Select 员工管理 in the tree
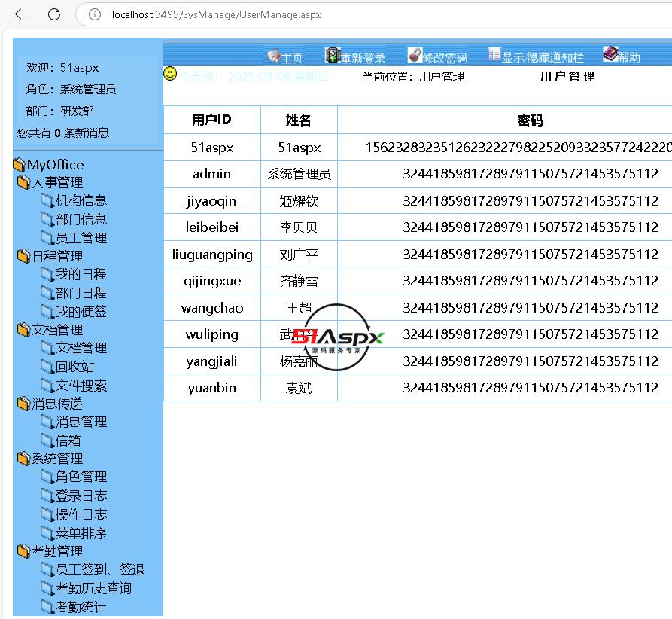 point(81,238)
